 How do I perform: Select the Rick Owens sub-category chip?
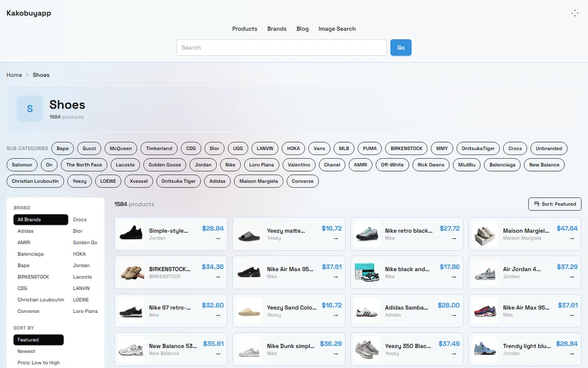431,165
